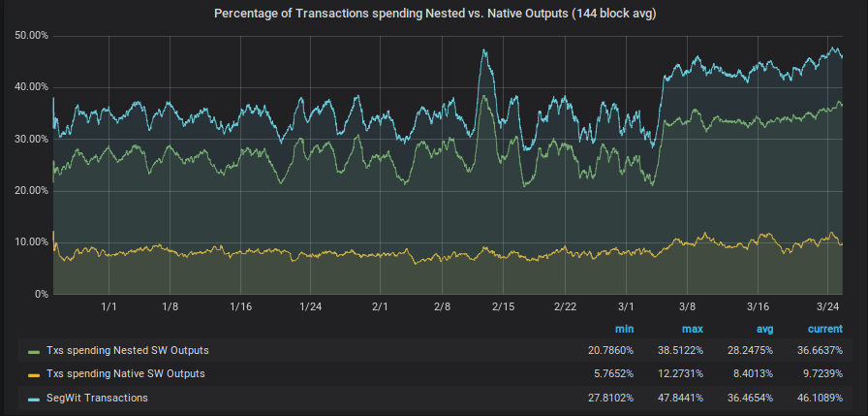This screenshot has width=868, height=416.
Task: Click the 3/24 date label on x-axis
Action: [827, 306]
